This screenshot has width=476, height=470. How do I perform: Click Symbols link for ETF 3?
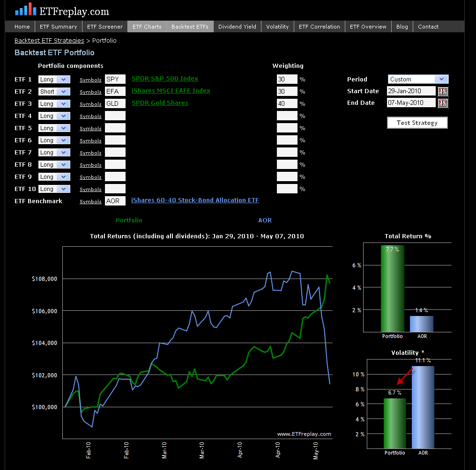click(90, 104)
